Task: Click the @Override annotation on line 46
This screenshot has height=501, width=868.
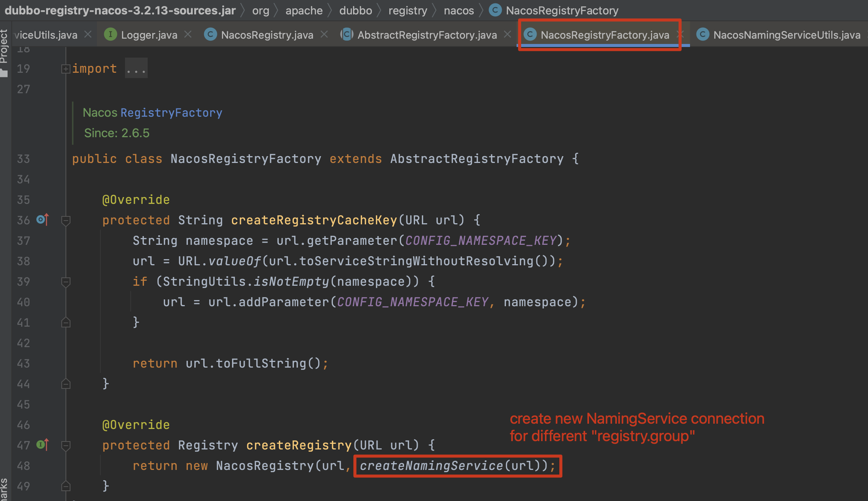Action: [136, 424]
